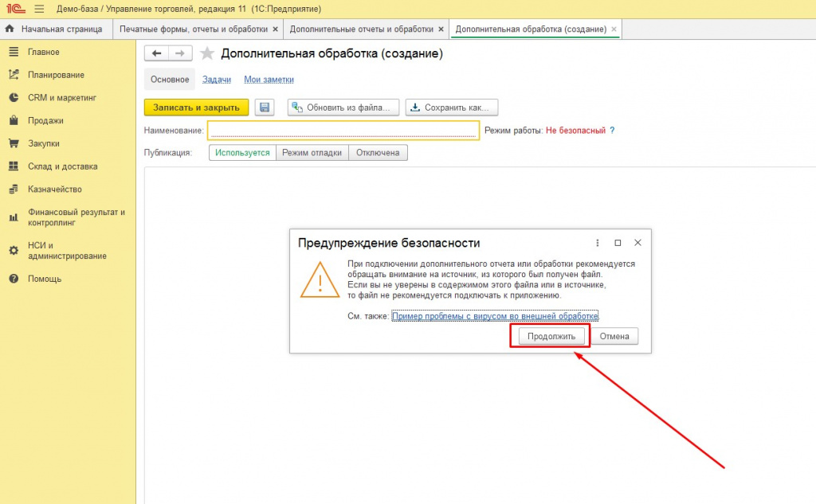816x504 pixels.
Task: Open НСИ и администрирование section
Action: click(67, 251)
